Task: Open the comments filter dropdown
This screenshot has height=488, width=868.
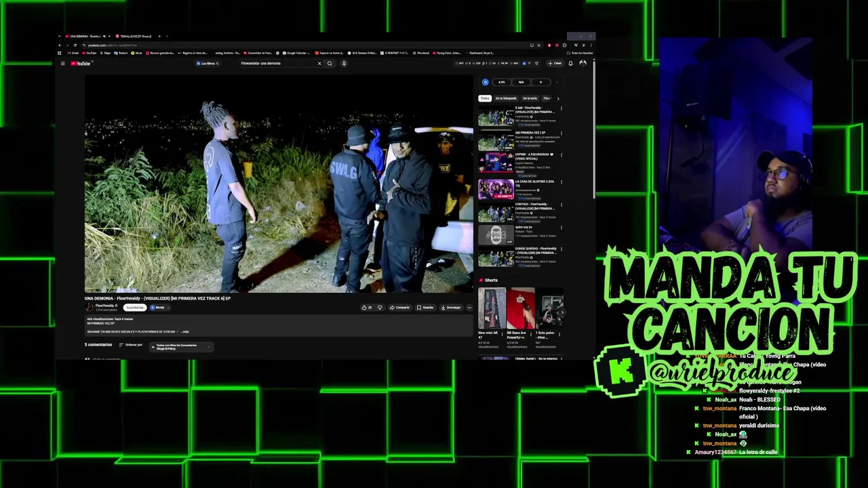Action: (x=181, y=347)
